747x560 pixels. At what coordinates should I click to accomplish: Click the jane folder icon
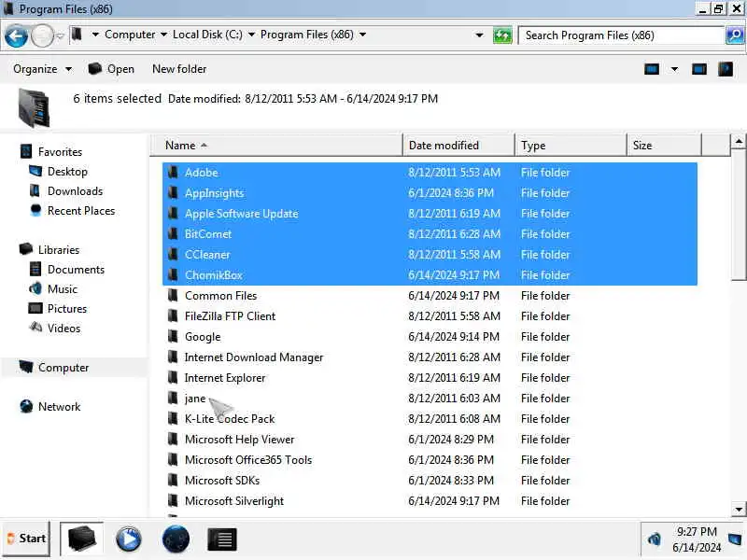tap(174, 399)
